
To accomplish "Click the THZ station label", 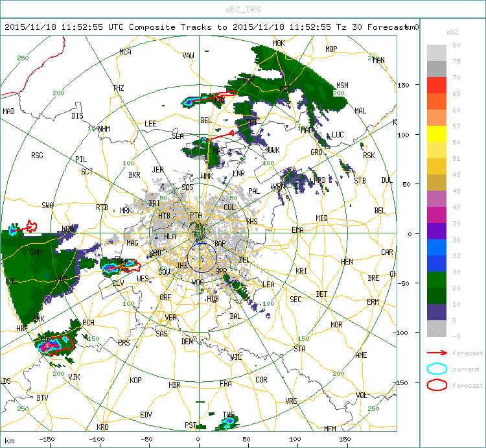I will pos(119,88).
